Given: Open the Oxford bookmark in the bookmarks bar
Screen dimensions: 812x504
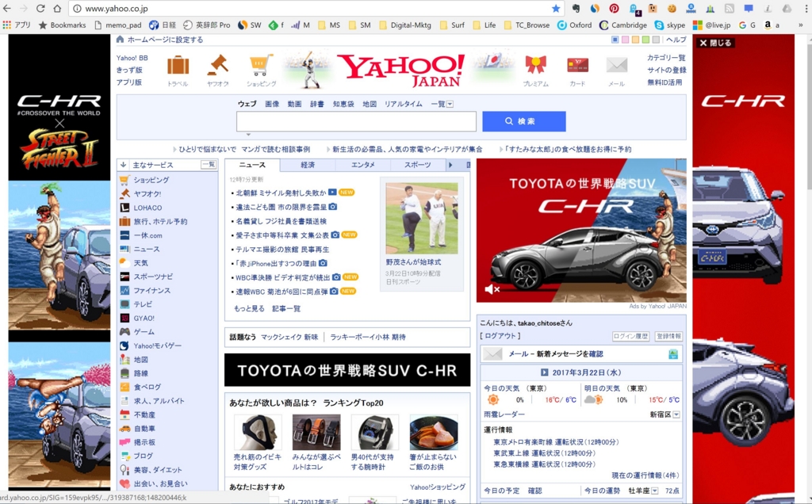Looking at the screenshot, I should coord(575,25).
